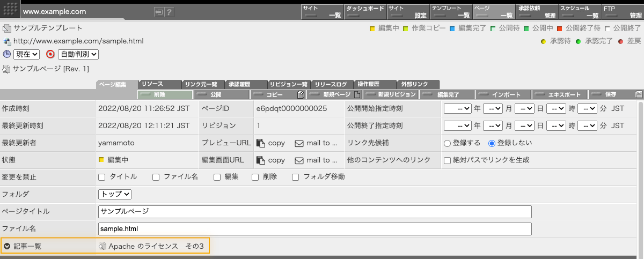The image size is (644, 259).
Task: Click the page icon on the コピー button
Action: tap(301, 94)
